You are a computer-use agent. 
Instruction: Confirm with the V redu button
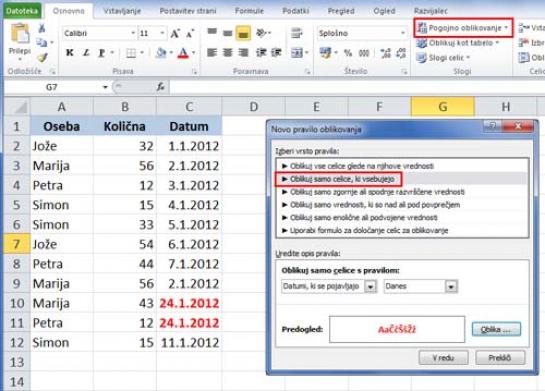pos(444,358)
